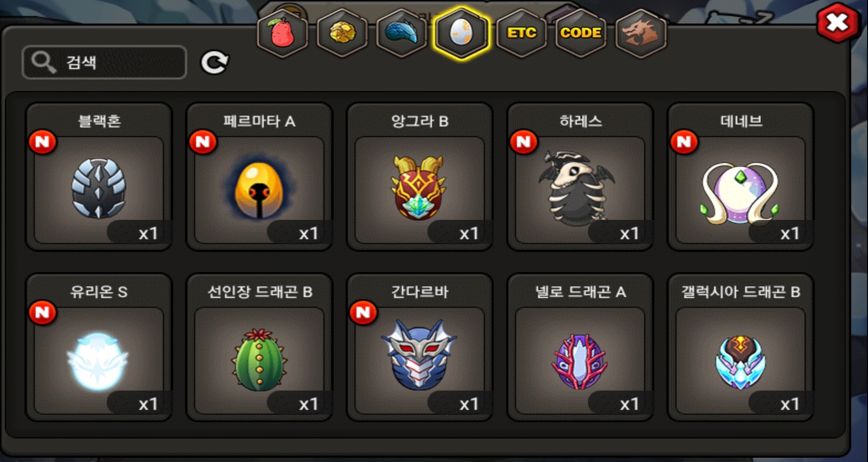Viewport: 868px width, 462px height.
Task: Open the fruit food category tab
Action: click(x=282, y=33)
